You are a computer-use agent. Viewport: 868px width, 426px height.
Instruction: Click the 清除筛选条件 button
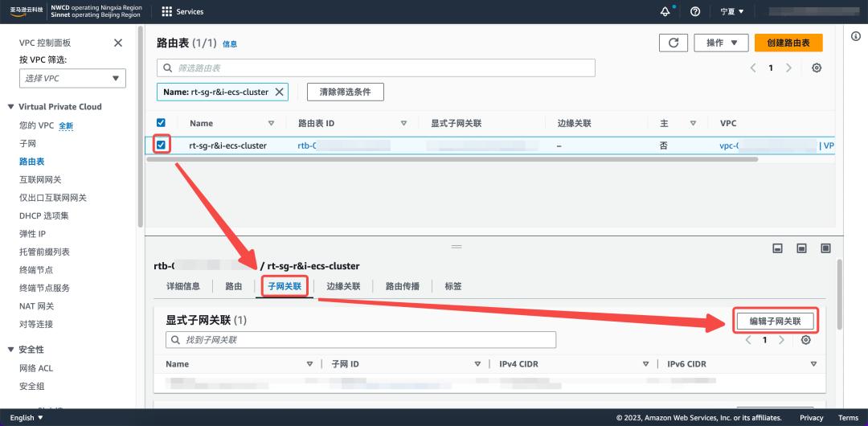point(346,92)
